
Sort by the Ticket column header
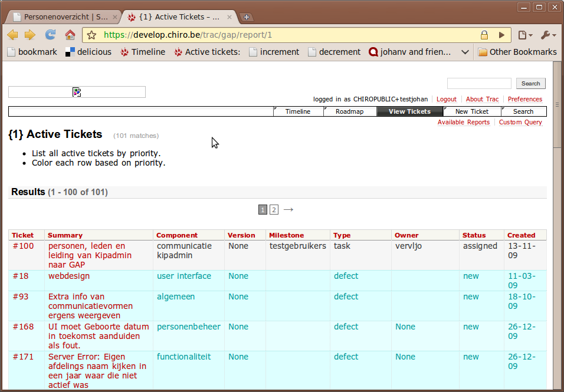pyautogui.click(x=22, y=235)
